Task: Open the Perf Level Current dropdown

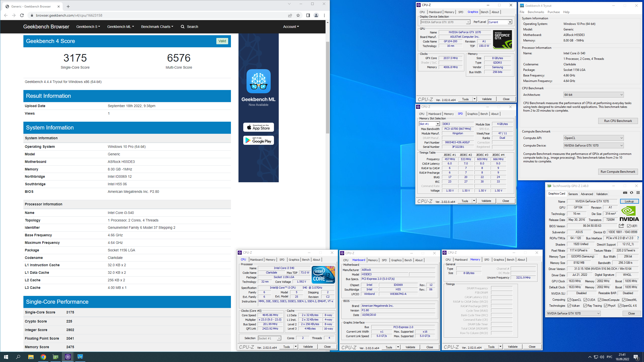Action: pyautogui.click(x=500, y=22)
